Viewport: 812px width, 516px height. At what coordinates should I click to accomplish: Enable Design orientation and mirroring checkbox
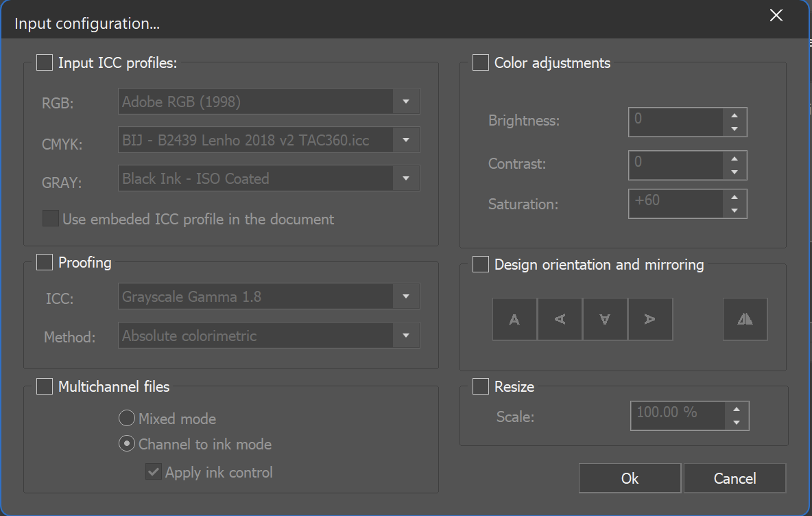tap(481, 264)
